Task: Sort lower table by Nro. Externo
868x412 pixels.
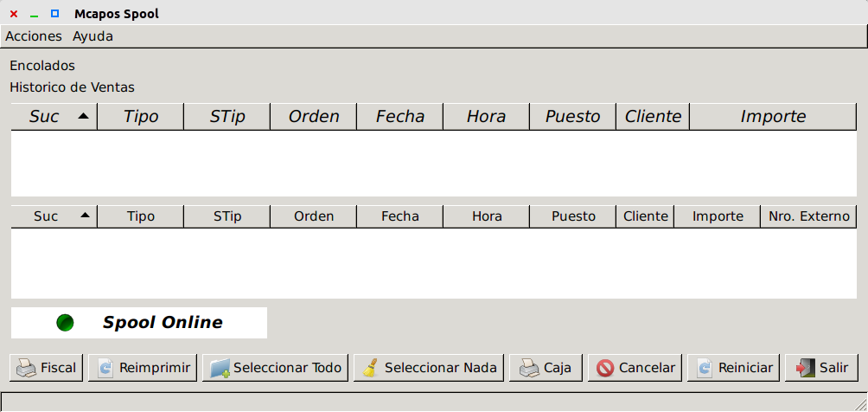Action: 808,216
